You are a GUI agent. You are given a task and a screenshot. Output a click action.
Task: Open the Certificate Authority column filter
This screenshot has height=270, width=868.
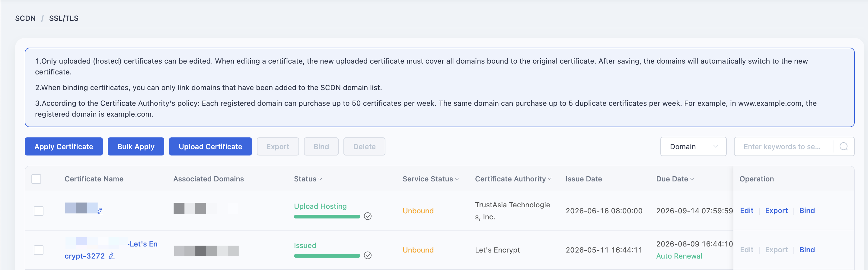(550, 179)
